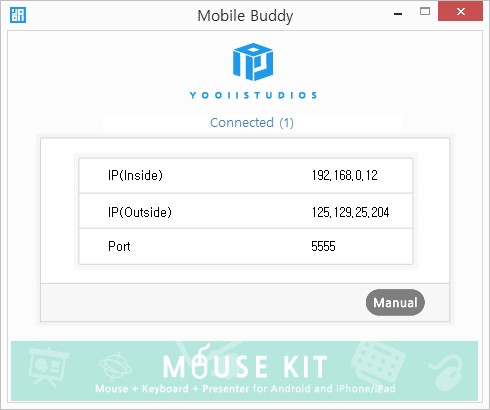Click the Mobile Buddy app icon in title bar

coord(18,15)
